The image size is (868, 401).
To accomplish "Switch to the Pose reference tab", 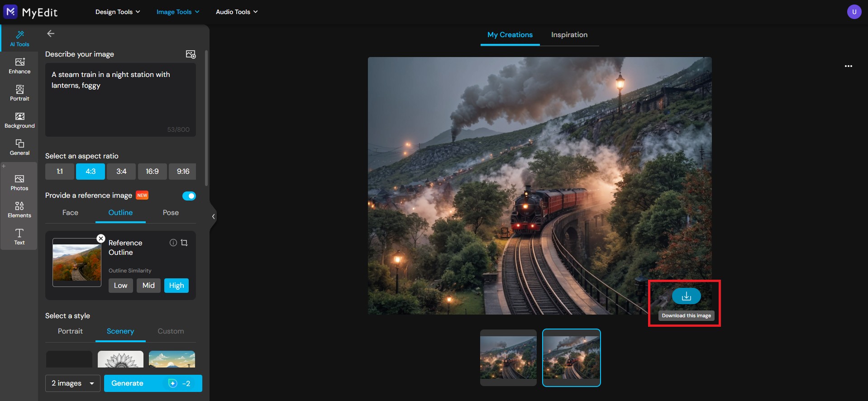I will point(171,213).
